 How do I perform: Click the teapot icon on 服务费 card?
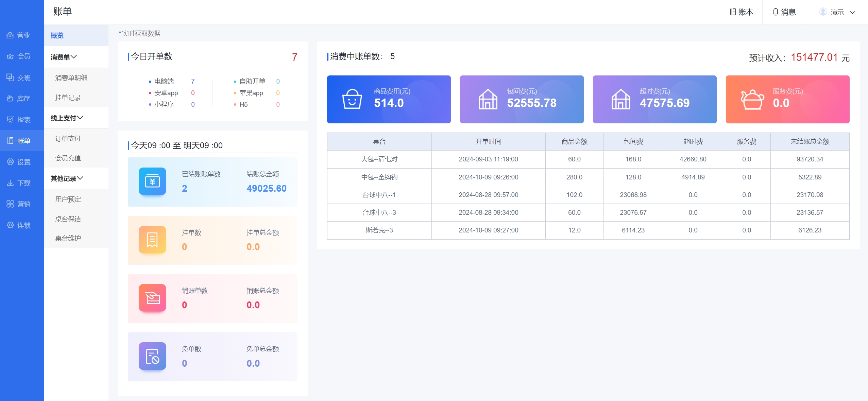point(752,99)
